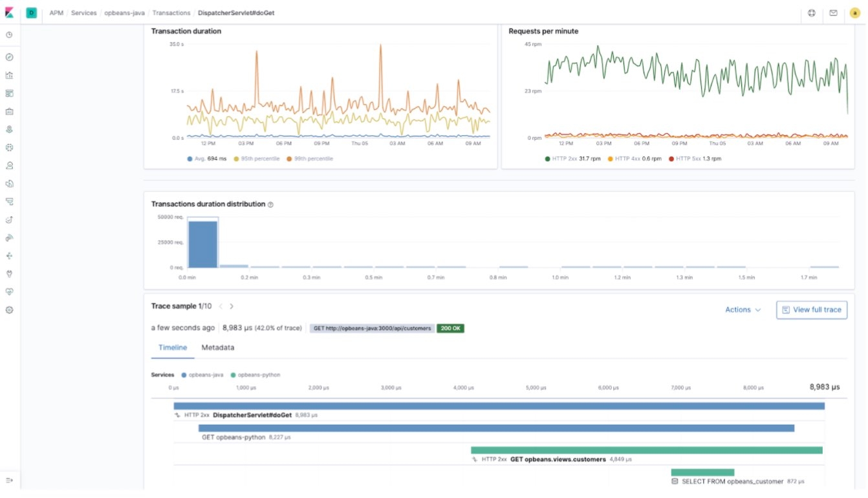Click the 'Transactions duration distribution' heading
The width and height of the screenshot is (868, 498).
tap(208, 204)
